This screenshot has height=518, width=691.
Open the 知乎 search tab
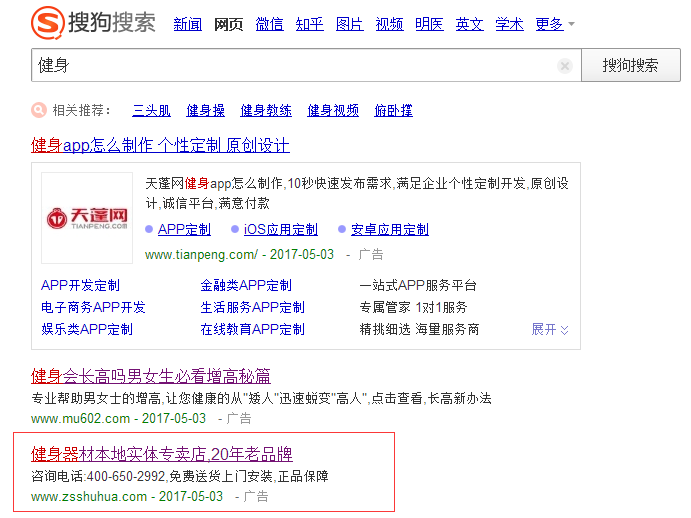[x=309, y=24]
